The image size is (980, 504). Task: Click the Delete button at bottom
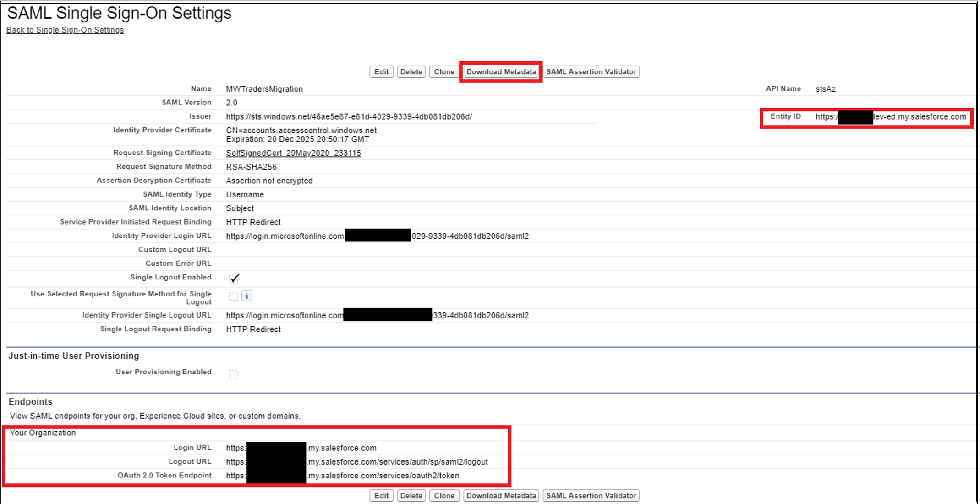(x=409, y=496)
